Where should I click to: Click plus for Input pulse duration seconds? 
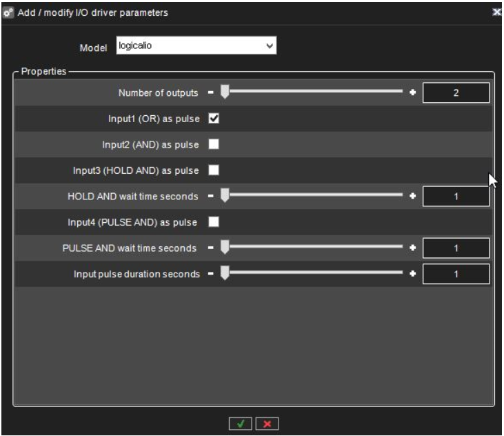point(412,274)
